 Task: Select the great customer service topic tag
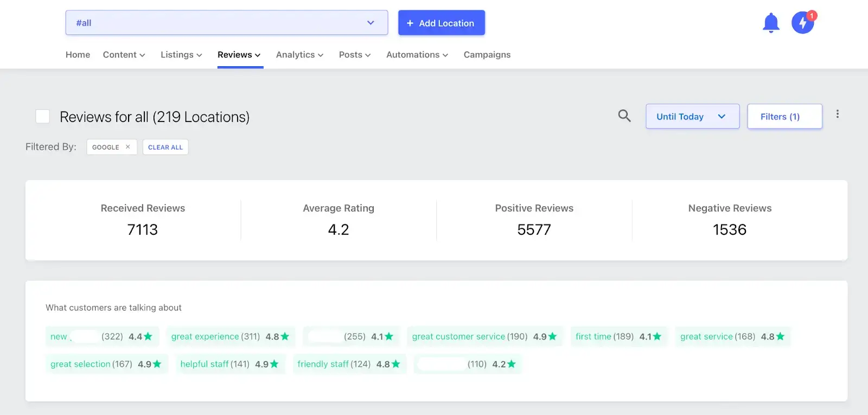[x=484, y=336]
